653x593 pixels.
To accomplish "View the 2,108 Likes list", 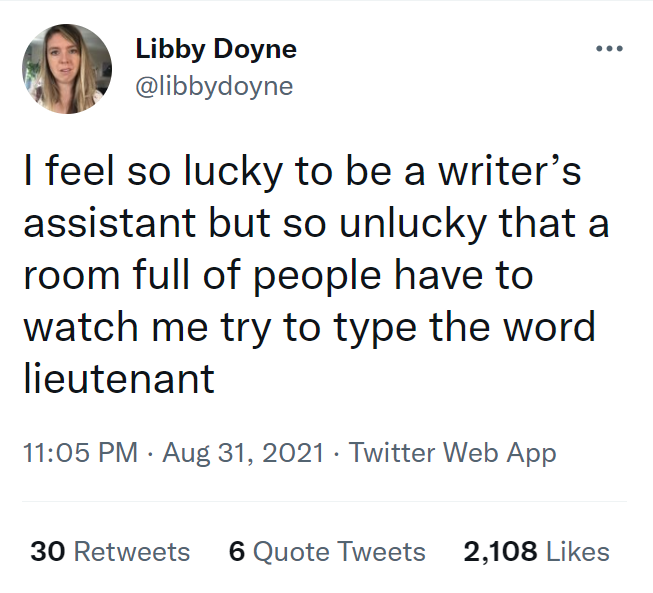I will [536, 551].
